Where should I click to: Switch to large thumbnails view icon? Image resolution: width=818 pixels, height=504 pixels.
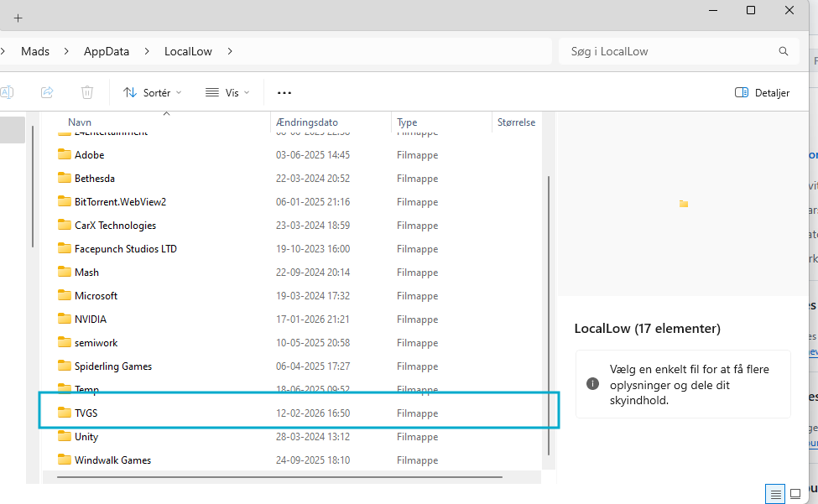pos(795,494)
